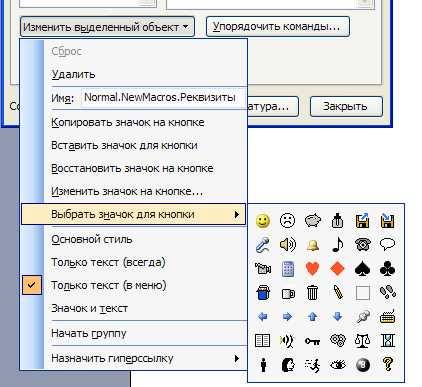
Task: Pick the trash can icon
Action: [313, 293]
